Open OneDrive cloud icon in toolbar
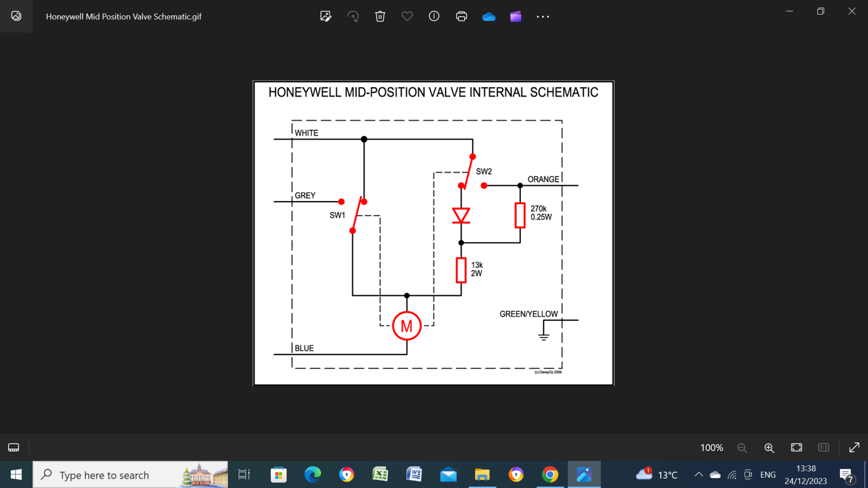 (489, 17)
